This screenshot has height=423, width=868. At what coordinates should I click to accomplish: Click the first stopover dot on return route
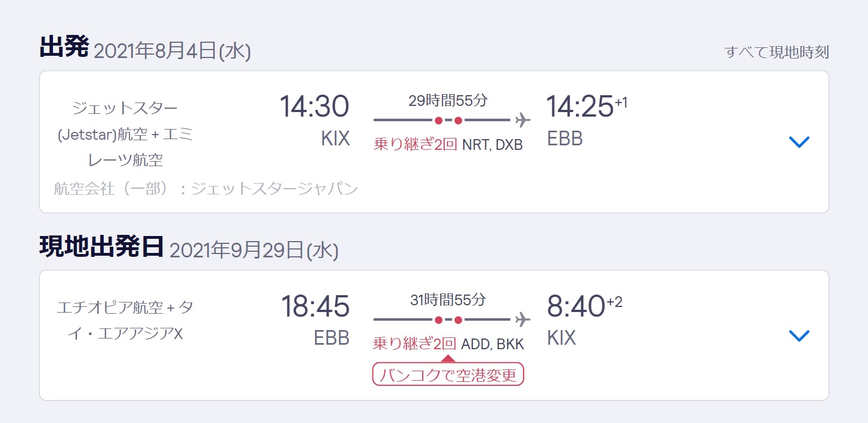(x=439, y=320)
